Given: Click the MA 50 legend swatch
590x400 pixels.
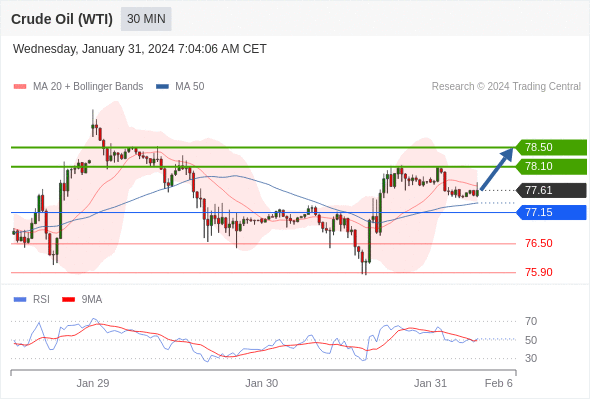Looking at the screenshot, I should pyautogui.click(x=162, y=87).
